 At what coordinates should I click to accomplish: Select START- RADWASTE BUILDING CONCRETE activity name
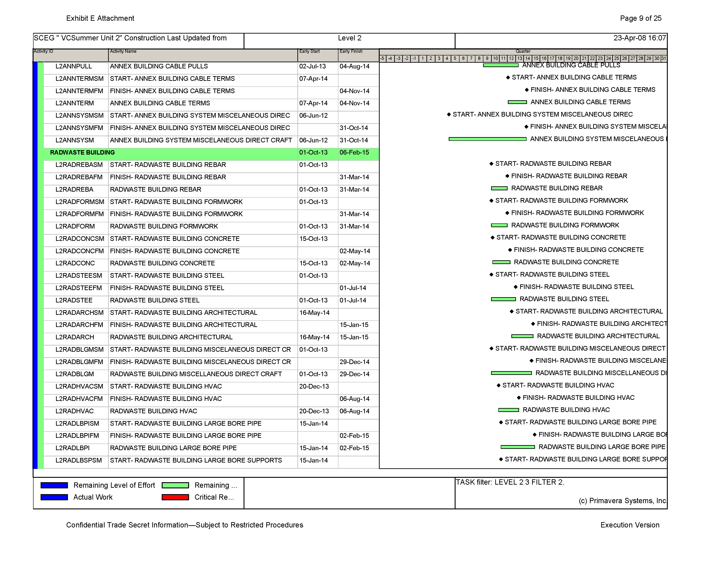pyautogui.click(x=175, y=239)
